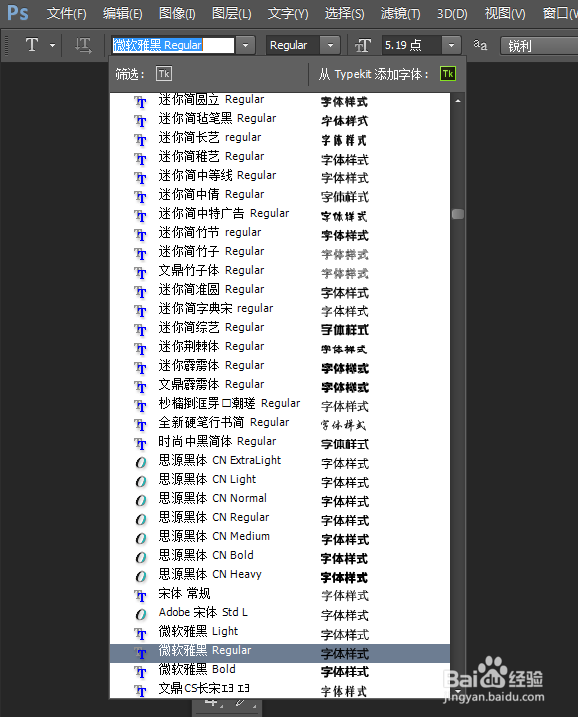
Task: Click the font list scrollbar thumb
Action: [458, 214]
